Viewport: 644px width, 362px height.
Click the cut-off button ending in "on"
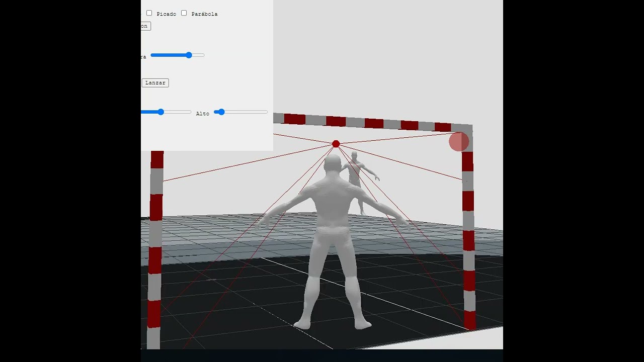[x=145, y=26]
